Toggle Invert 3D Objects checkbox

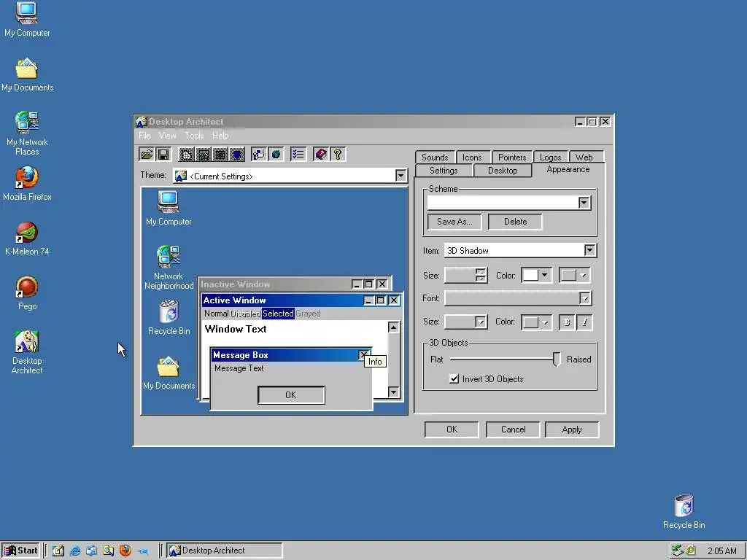click(454, 379)
